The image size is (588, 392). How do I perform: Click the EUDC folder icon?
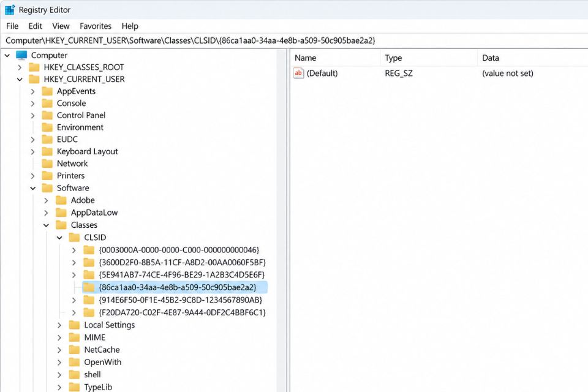(47, 139)
